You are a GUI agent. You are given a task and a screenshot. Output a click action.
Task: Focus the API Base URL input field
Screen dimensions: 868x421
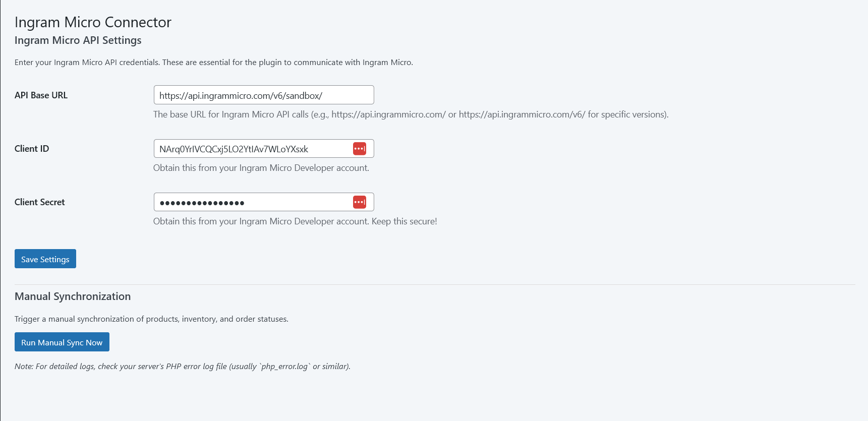click(x=264, y=95)
